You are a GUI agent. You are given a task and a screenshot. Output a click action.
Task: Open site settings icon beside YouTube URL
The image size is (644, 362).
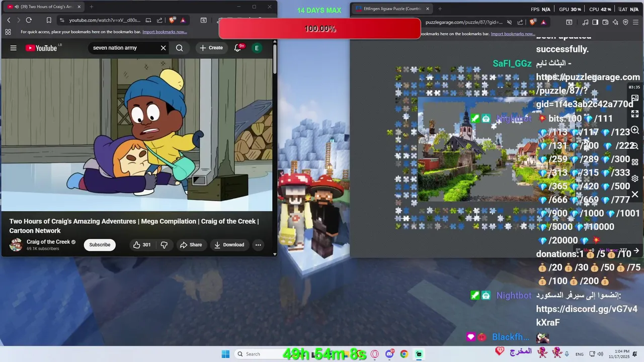coord(61,20)
